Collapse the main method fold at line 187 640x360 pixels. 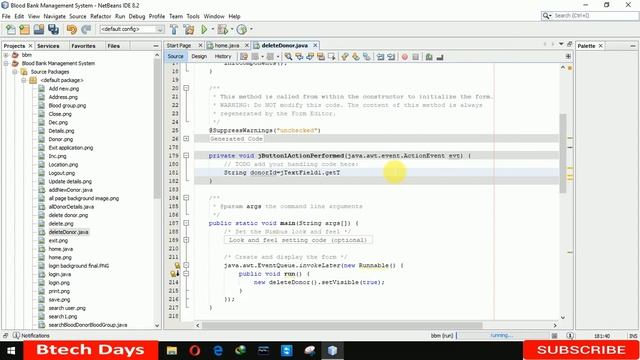click(x=186, y=223)
